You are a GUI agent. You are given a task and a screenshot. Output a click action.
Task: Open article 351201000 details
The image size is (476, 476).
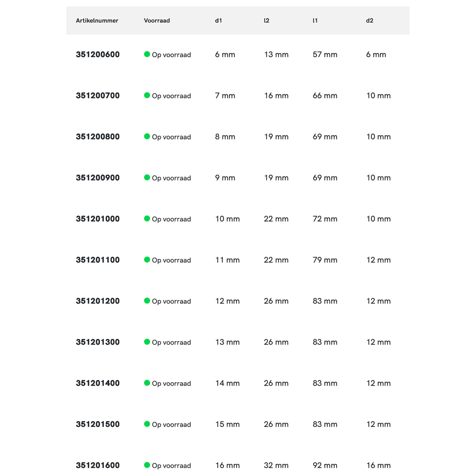point(98,219)
